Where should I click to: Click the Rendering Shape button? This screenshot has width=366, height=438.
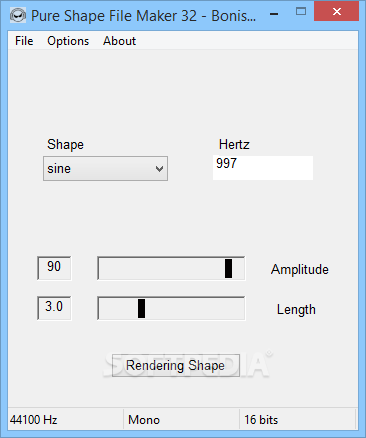click(176, 365)
